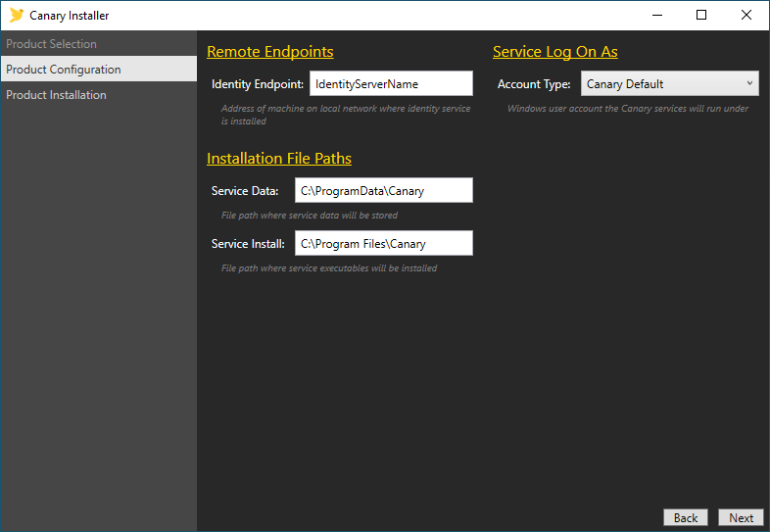770x532 pixels.
Task: Click the Remote Endpoints heading
Action: [270, 52]
